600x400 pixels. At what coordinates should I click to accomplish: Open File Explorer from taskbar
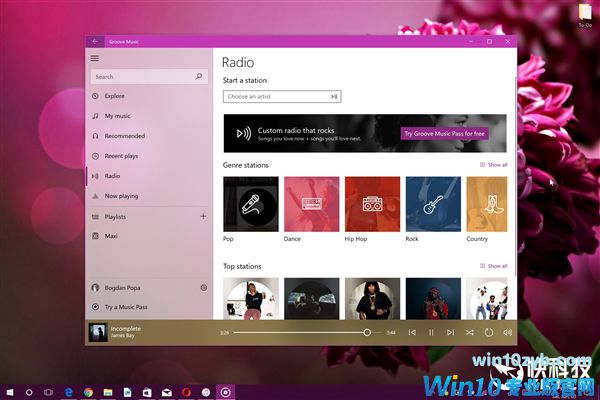coord(108,392)
